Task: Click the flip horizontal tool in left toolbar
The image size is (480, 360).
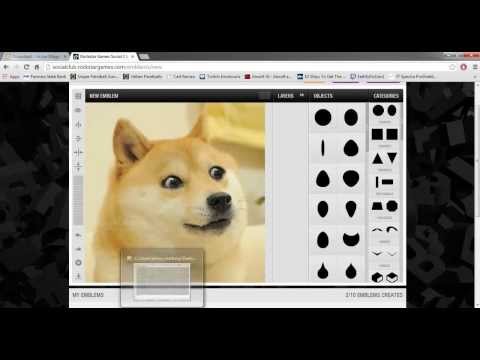Action: tap(78, 152)
